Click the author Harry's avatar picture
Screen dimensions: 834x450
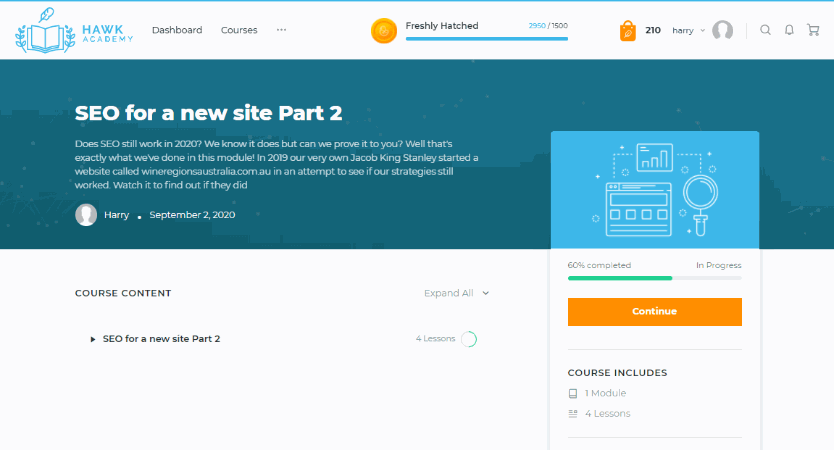click(x=86, y=215)
